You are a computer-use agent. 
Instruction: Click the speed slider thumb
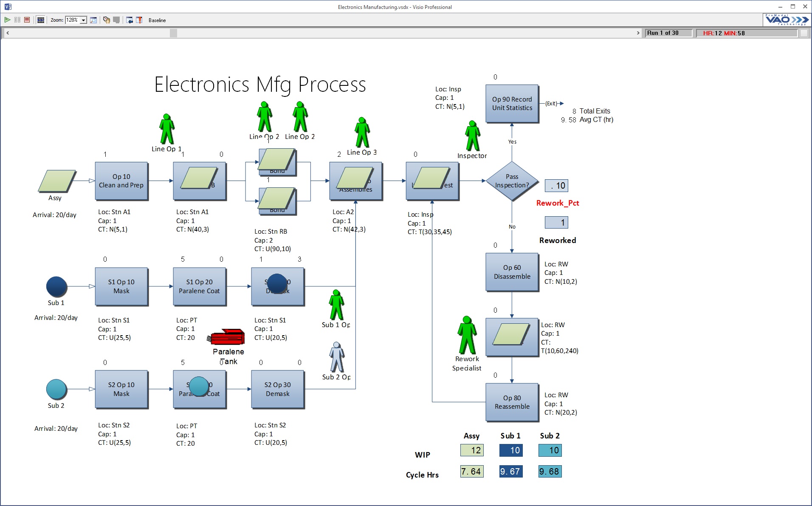[x=173, y=33]
